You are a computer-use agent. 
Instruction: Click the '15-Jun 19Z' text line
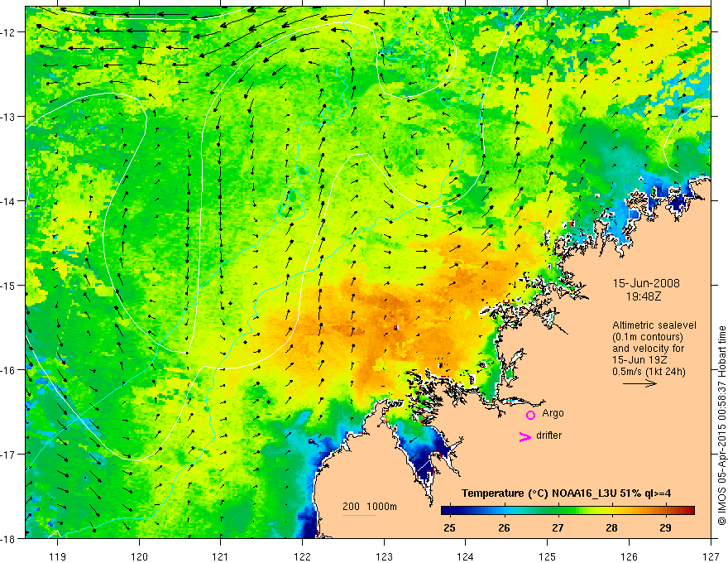point(639,360)
